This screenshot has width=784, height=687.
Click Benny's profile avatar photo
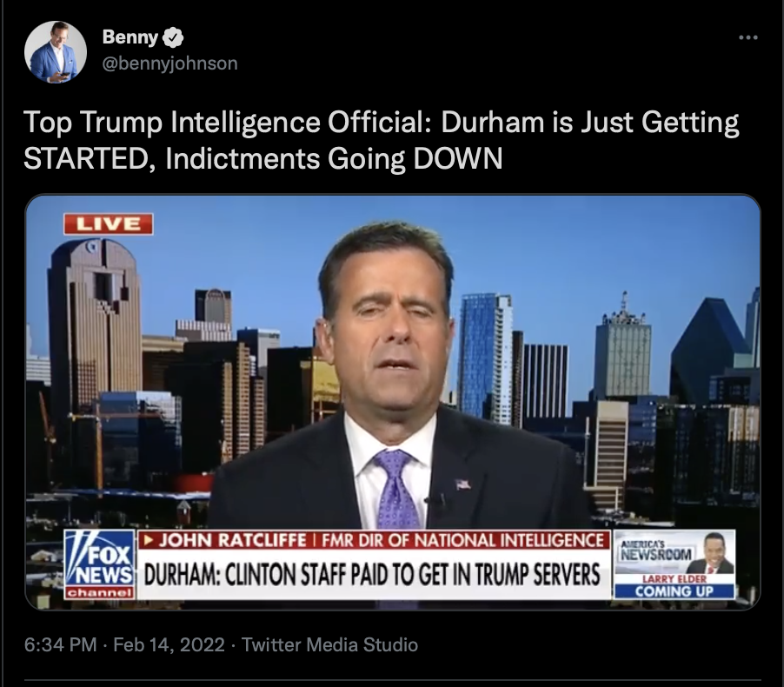[x=56, y=52]
